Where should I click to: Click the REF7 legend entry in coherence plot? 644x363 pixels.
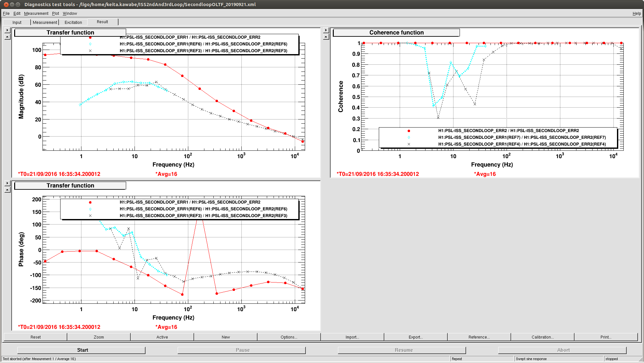[522, 138]
